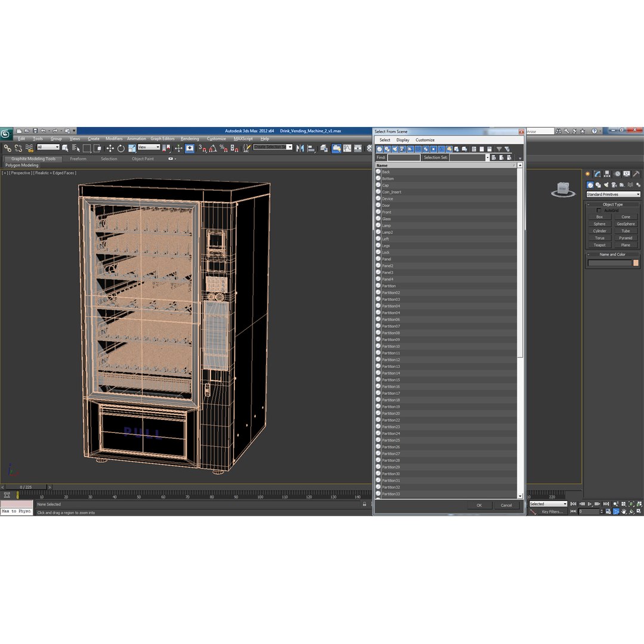Select the Select and Link tool
This screenshot has width=644, height=644.
pyautogui.click(x=7, y=148)
